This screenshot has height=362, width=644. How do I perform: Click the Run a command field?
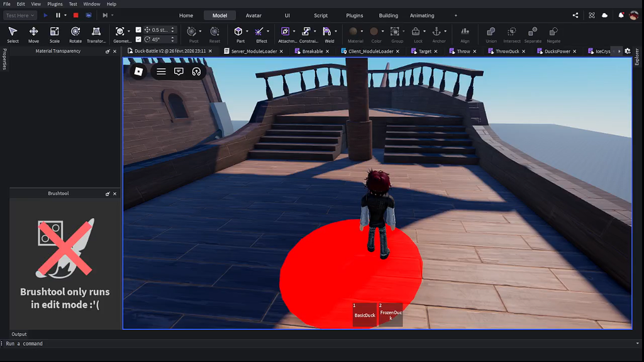(x=320, y=344)
